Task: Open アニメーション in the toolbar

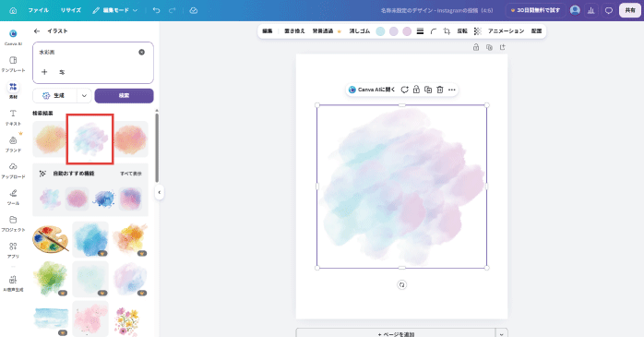Action: pos(506,30)
